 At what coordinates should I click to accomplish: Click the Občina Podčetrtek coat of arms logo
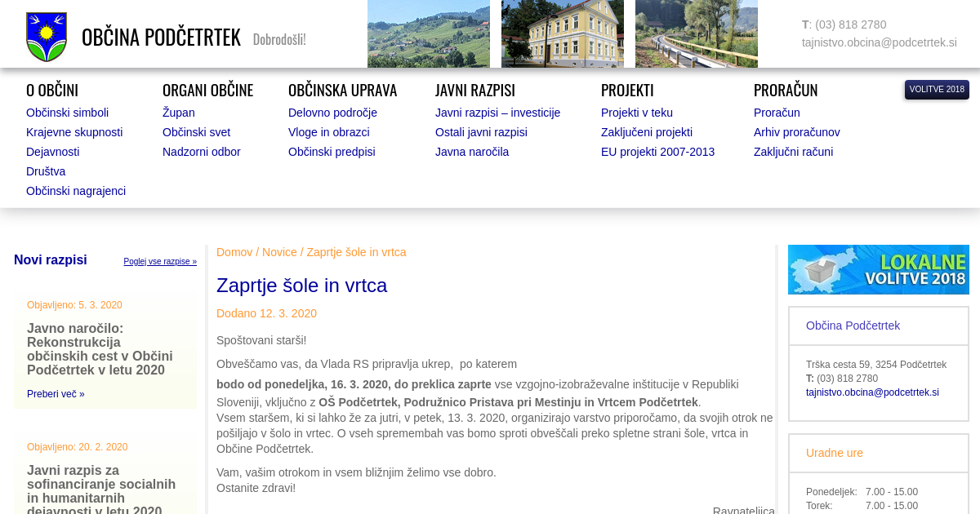pos(47,37)
